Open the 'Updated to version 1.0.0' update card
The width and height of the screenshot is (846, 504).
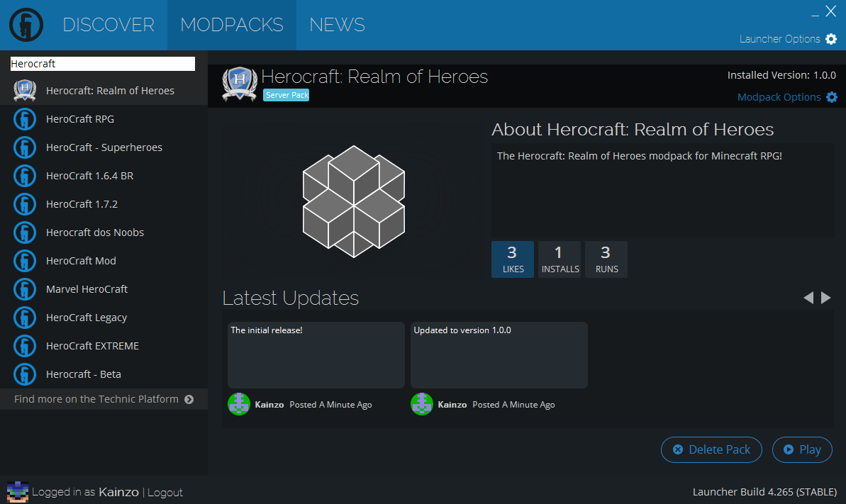pyautogui.click(x=499, y=355)
